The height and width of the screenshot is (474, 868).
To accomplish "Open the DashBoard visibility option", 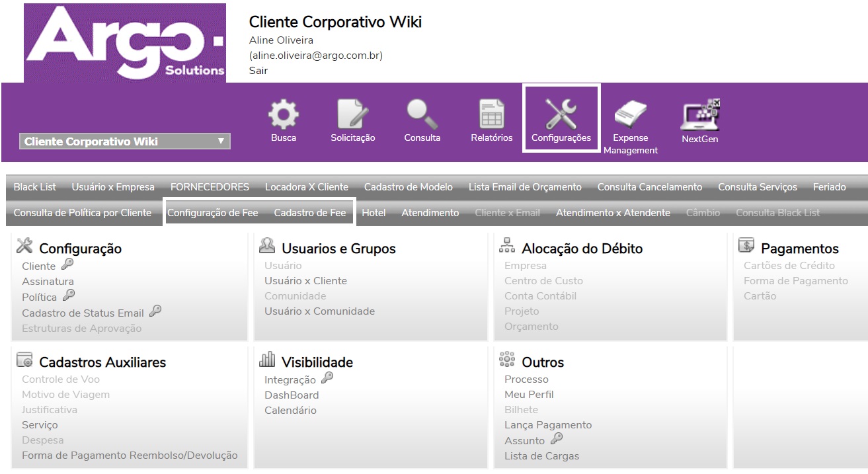I will tap(292, 394).
